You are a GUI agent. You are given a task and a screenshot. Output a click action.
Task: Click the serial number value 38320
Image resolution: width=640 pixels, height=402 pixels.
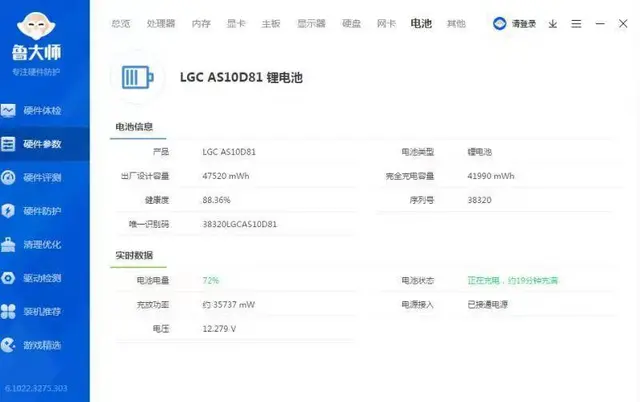(x=479, y=200)
